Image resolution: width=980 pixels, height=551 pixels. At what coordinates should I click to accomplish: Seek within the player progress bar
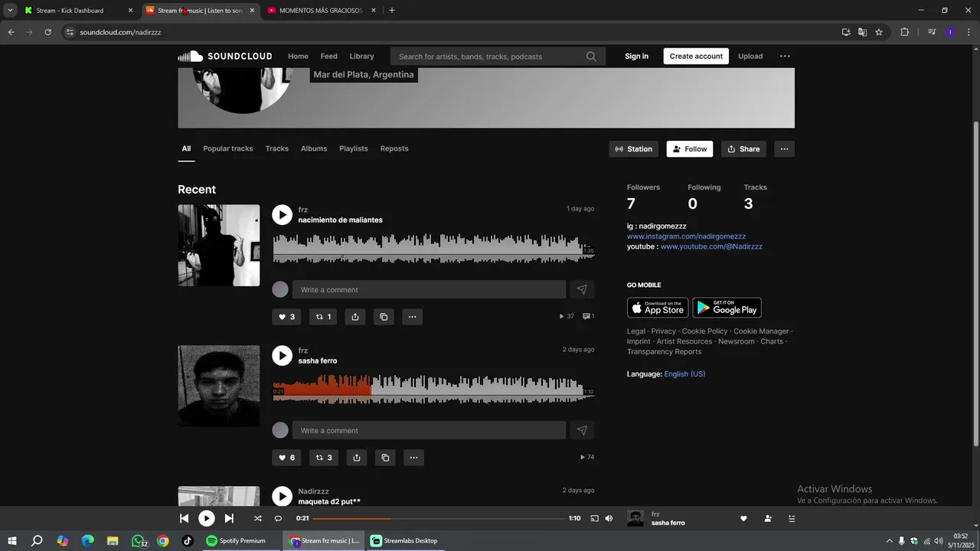(439, 518)
